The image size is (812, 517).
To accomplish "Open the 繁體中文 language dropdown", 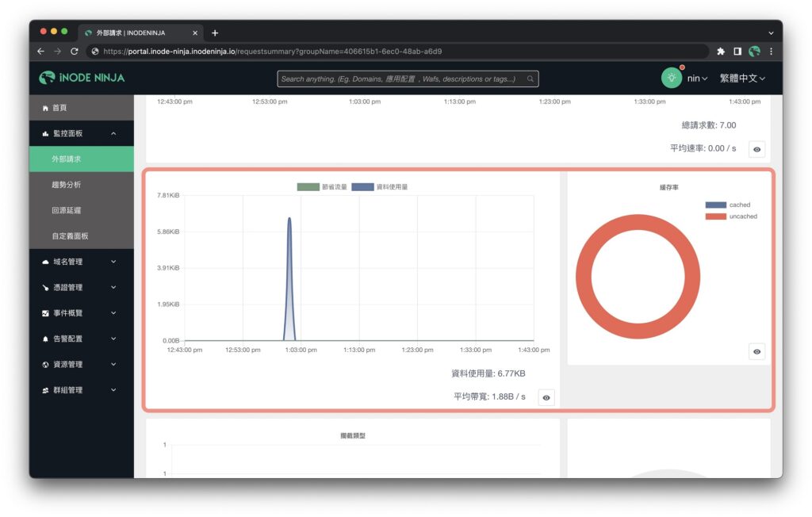I will click(x=742, y=79).
